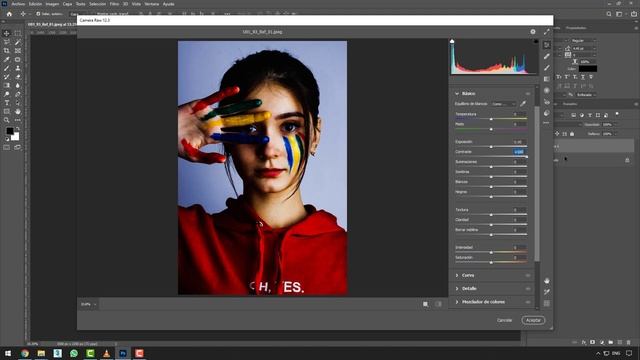640x360 pixels.
Task: Select the Radial Filter icon in Camera Raw
Action: pyautogui.click(x=547, y=91)
